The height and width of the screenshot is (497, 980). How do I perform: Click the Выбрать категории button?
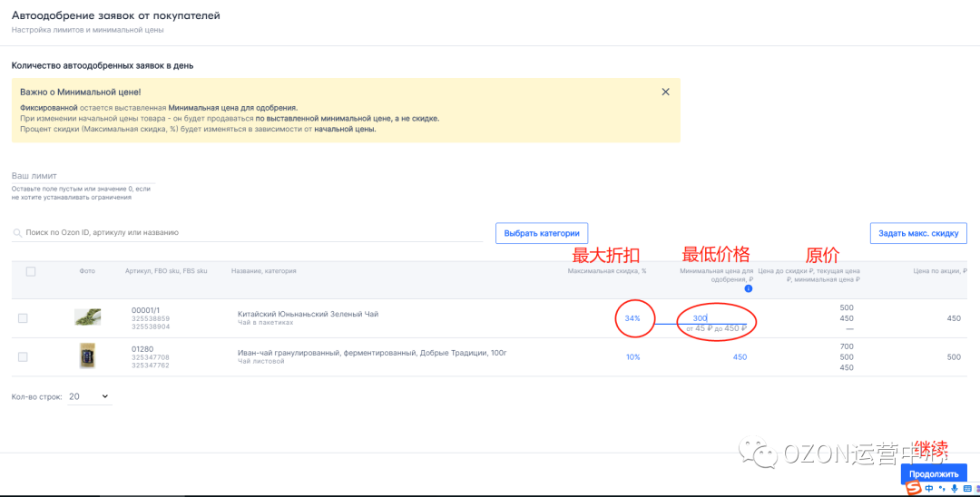[541, 233]
